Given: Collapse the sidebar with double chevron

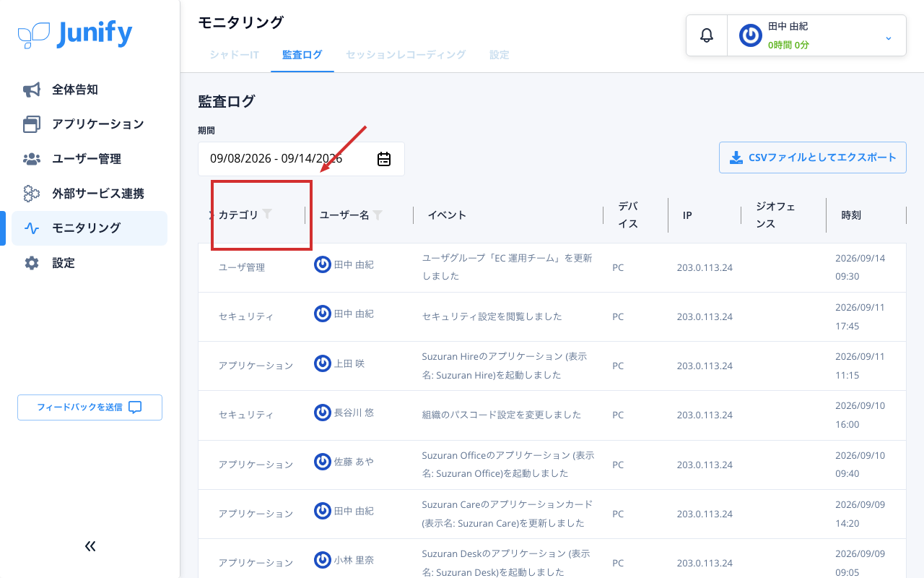Looking at the screenshot, I should click(90, 546).
